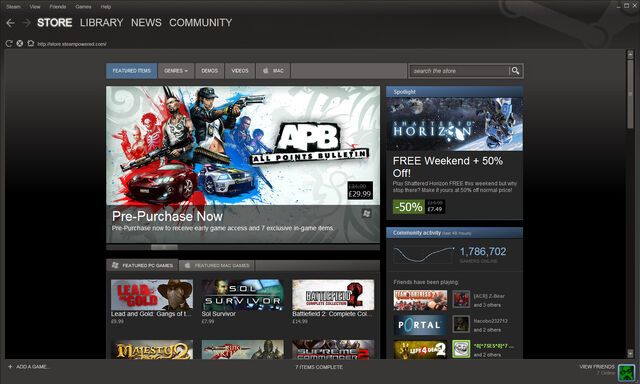Click the Add a Game plus icon

click(x=10, y=366)
